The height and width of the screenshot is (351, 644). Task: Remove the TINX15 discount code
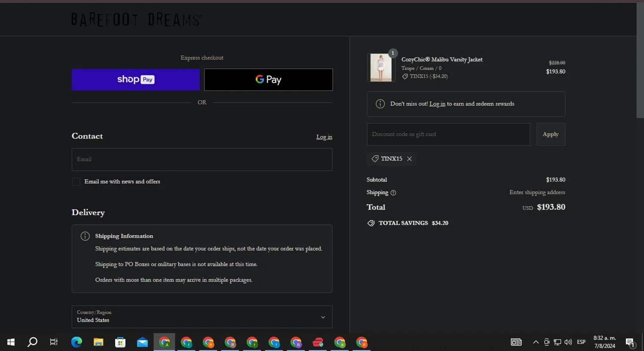pyautogui.click(x=410, y=159)
